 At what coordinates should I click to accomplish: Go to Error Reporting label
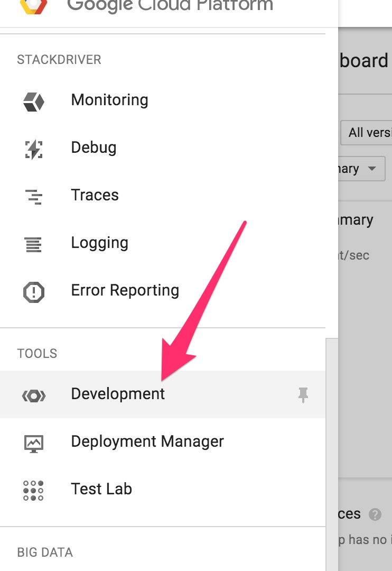[125, 290]
